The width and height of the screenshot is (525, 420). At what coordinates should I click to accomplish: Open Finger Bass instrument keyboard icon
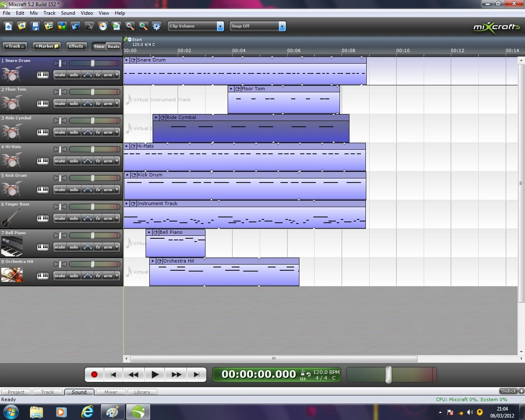click(43, 218)
